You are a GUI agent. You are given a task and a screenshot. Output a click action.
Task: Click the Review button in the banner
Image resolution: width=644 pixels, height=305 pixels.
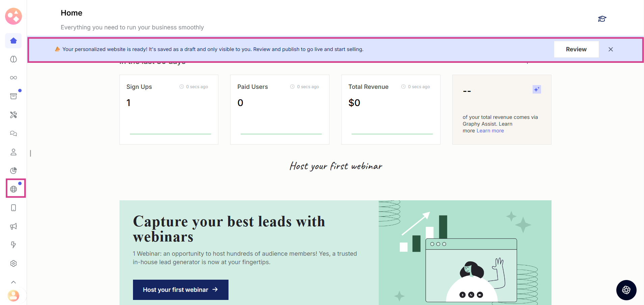click(576, 49)
